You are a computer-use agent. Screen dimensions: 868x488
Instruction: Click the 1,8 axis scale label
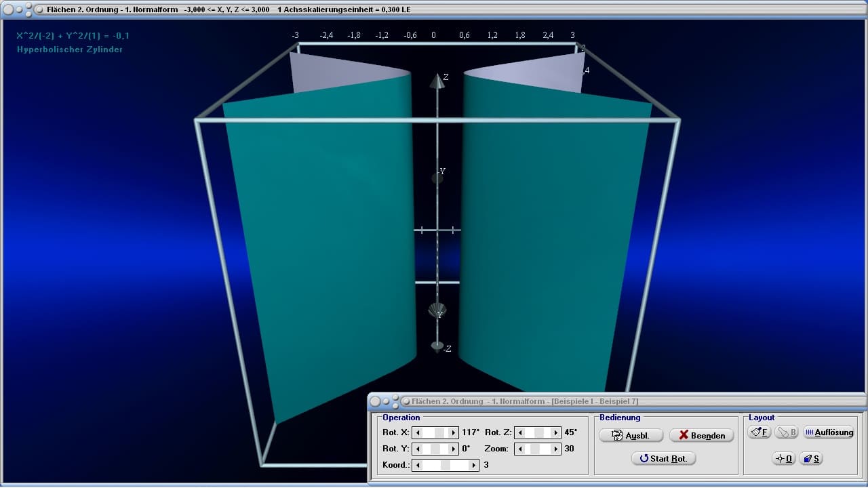pos(520,35)
